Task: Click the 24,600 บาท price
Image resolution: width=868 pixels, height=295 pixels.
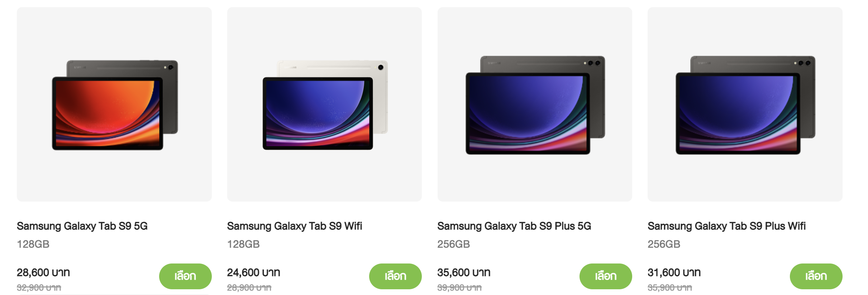Action: (254, 272)
